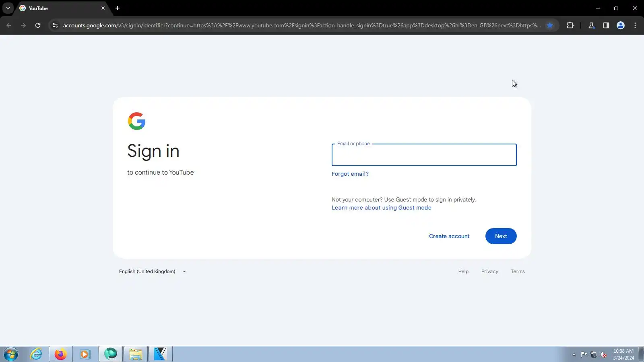Open the clapperboard video app on taskbar
644x362 pixels.
click(161, 354)
